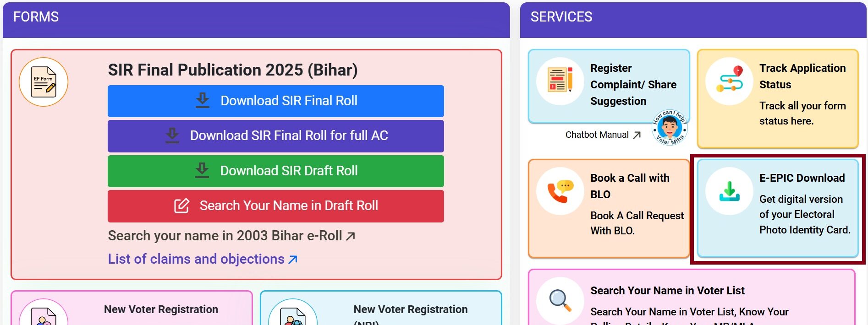Open the E-EPIC Download service card
The height and width of the screenshot is (325, 868).
[x=777, y=209]
